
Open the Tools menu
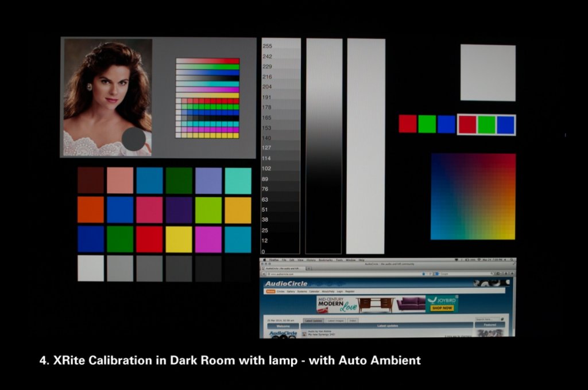339,260
